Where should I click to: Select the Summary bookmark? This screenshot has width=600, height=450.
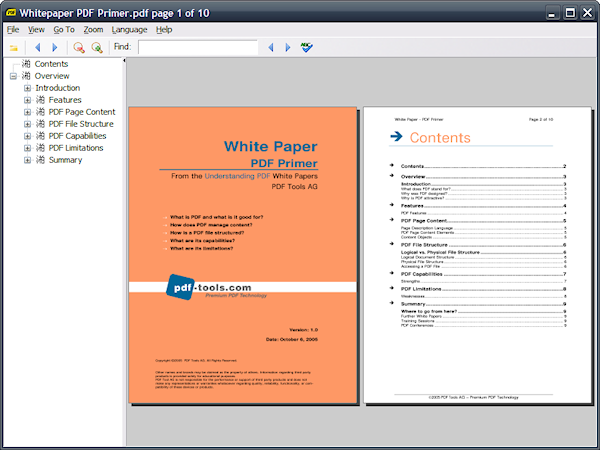(65, 160)
